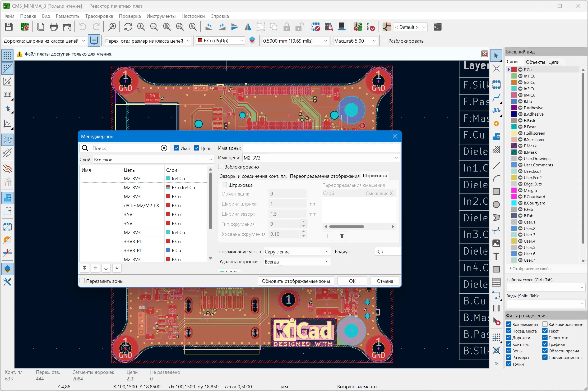Check the Перезалить зоны checkbox
The height and width of the screenshot is (391, 588).
pyautogui.click(x=82, y=281)
